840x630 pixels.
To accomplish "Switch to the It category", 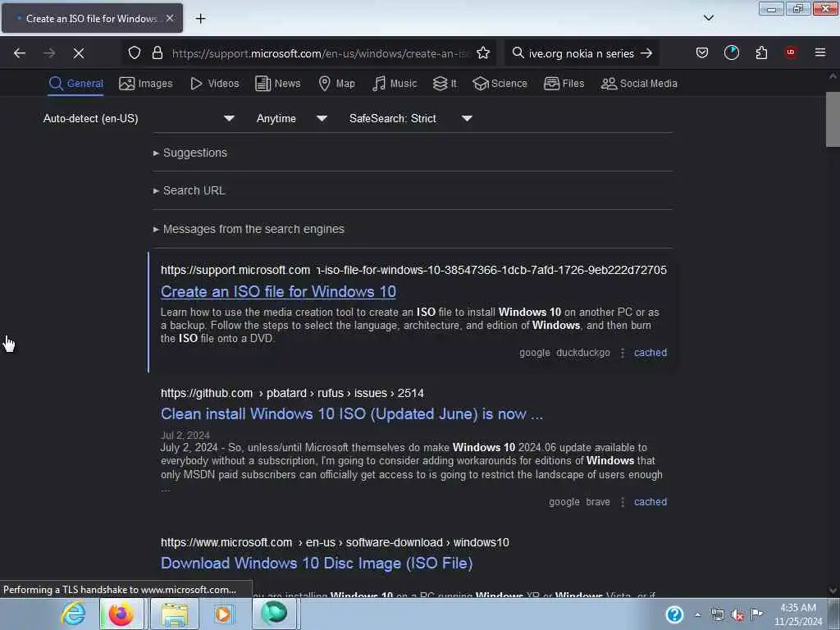I will tap(445, 84).
